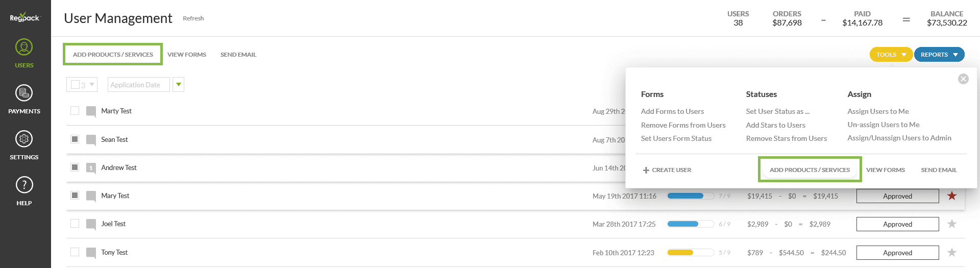This screenshot has height=268, width=980.
Task: Open the Users section in sidebar
Action: (24, 53)
